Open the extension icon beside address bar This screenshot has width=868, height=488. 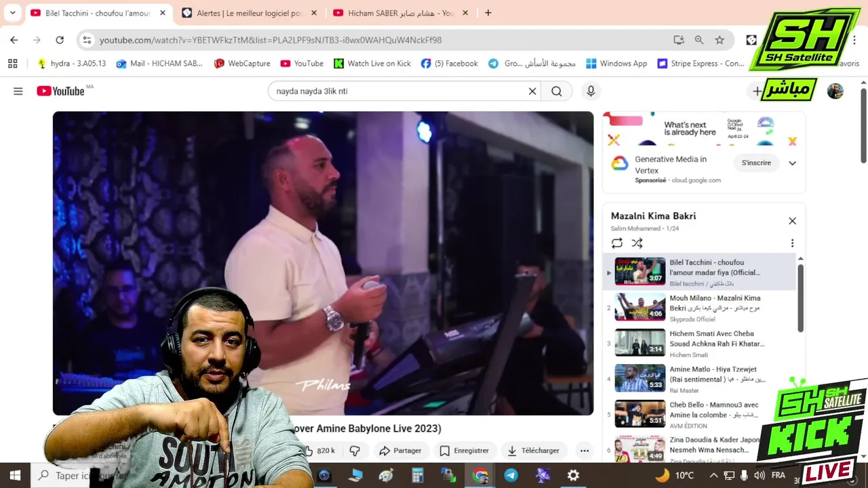[x=751, y=40]
